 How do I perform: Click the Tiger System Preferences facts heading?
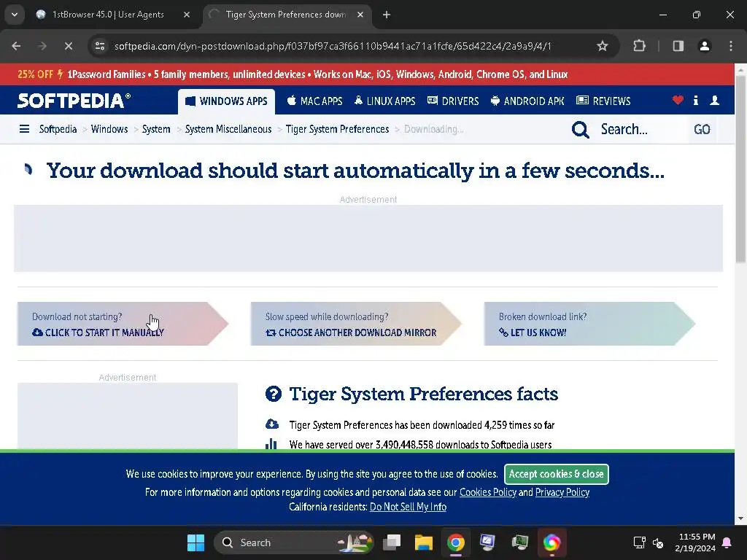[424, 394]
